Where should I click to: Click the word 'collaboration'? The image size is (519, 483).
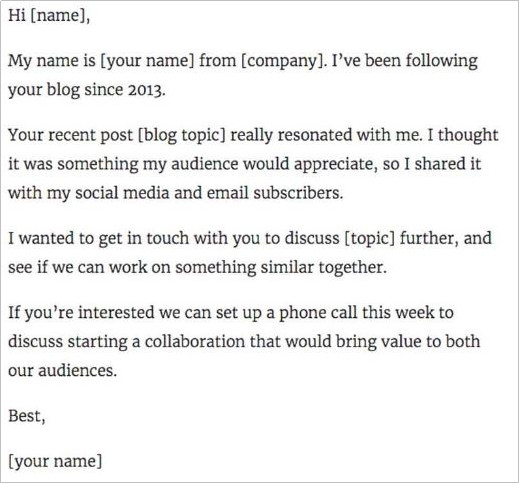(x=195, y=342)
